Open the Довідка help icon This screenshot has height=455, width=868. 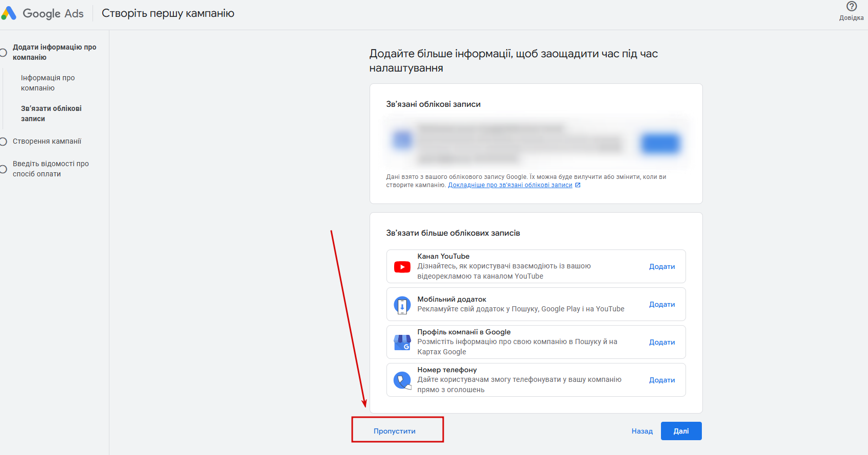coord(851,7)
